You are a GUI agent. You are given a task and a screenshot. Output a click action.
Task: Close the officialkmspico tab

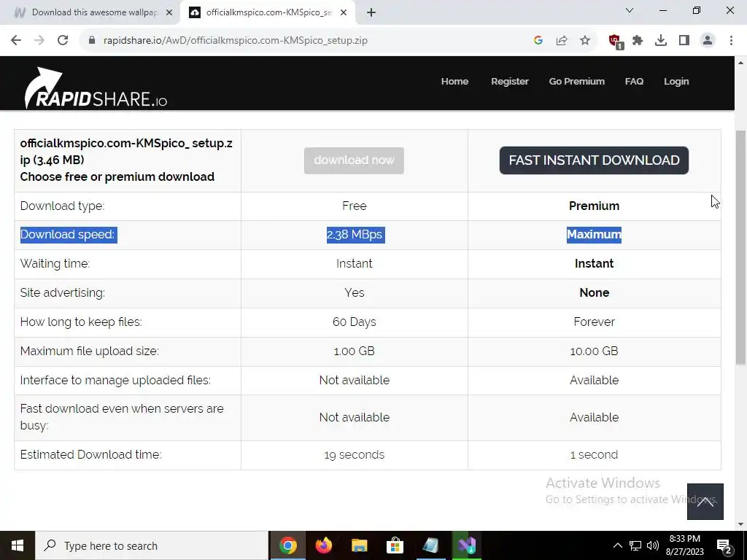344,12
